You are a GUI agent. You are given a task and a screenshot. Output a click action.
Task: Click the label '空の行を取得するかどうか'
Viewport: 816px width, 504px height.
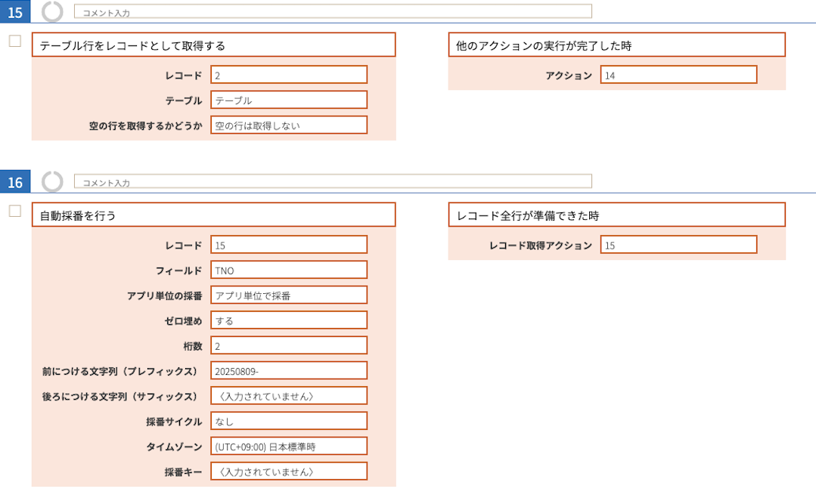(145, 126)
